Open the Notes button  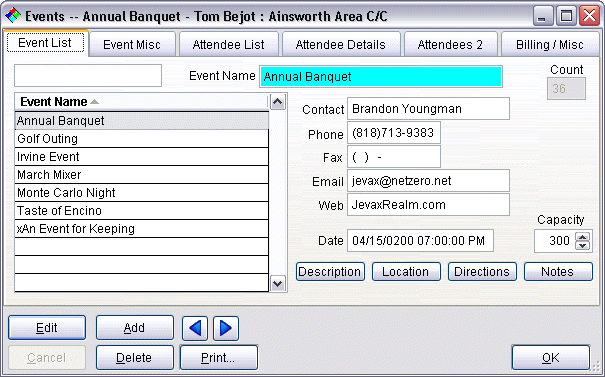pyautogui.click(x=558, y=272)
